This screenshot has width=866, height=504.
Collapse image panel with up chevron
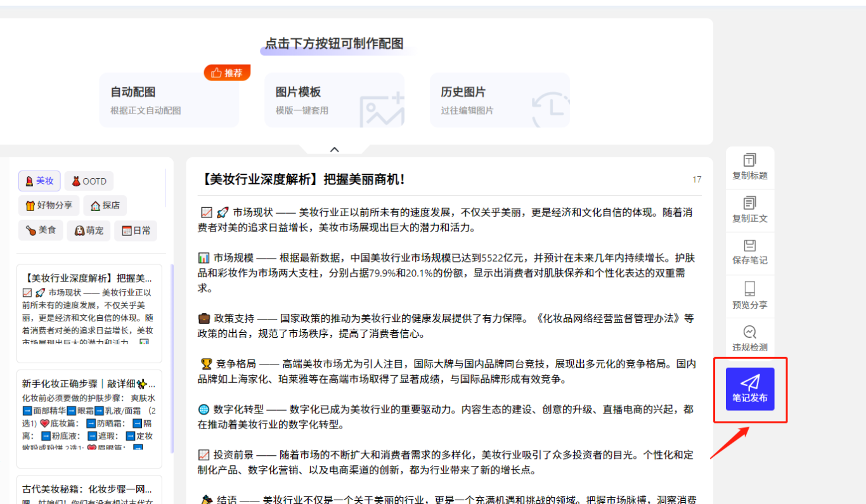(x=335, y=150)
